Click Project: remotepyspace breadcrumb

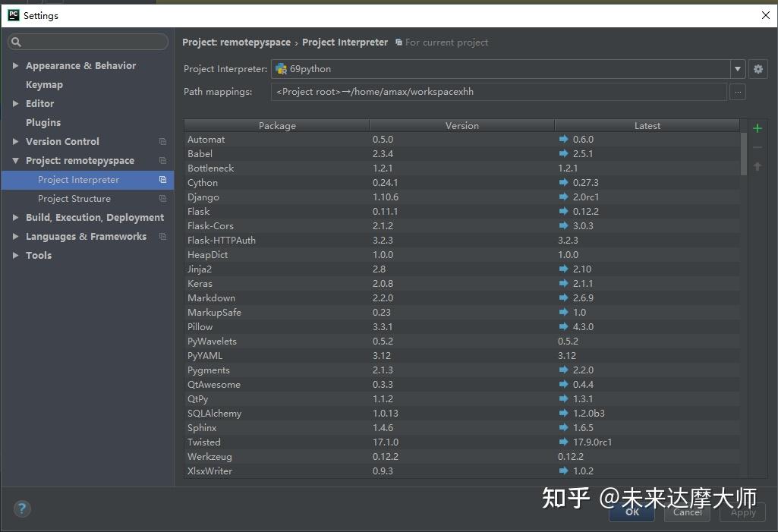pos(236,42)
